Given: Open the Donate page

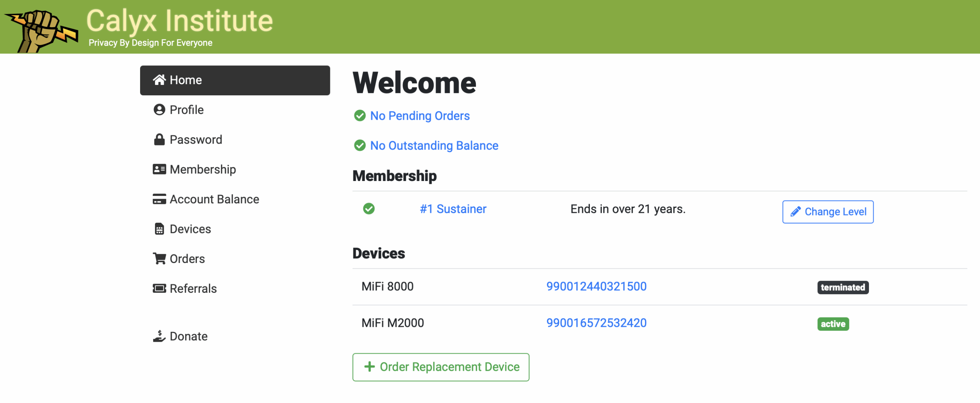Looking at the screenshot, I should [235, 336].
